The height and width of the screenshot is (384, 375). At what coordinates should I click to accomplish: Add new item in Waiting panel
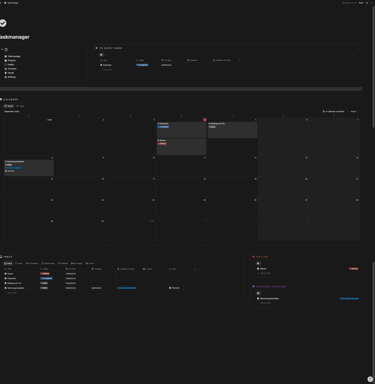[264, 273]
